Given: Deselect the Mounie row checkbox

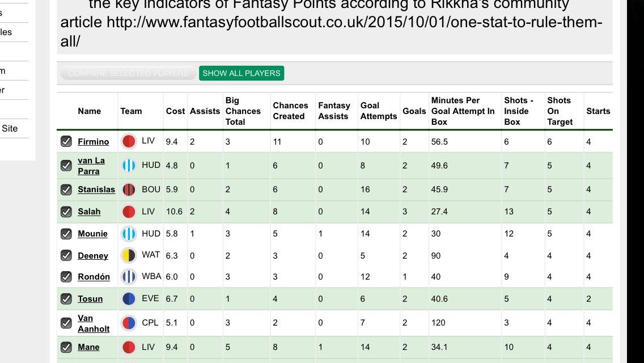Looking at the screenshot, I should [x=66, y=234].
